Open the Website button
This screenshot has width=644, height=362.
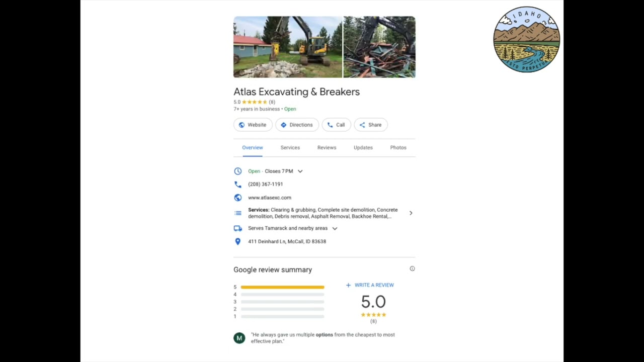coord(253,125)
